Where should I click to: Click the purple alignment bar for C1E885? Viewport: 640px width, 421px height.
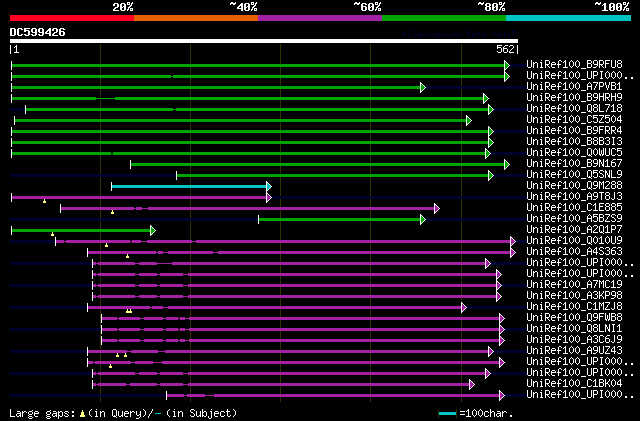tap(248, 209)
